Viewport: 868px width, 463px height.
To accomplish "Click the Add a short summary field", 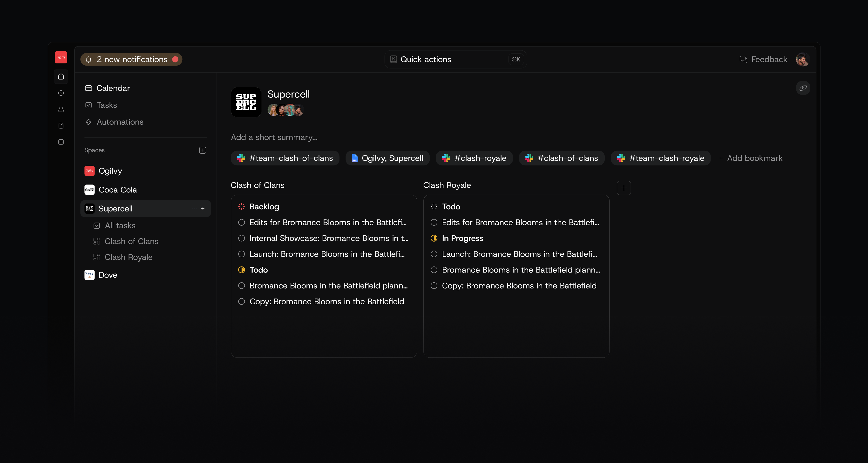I will [274, 137].
